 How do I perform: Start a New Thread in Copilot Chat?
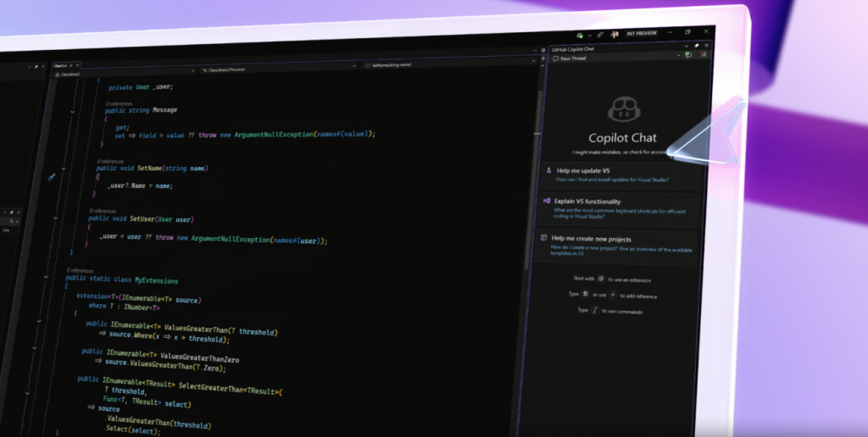570,58
